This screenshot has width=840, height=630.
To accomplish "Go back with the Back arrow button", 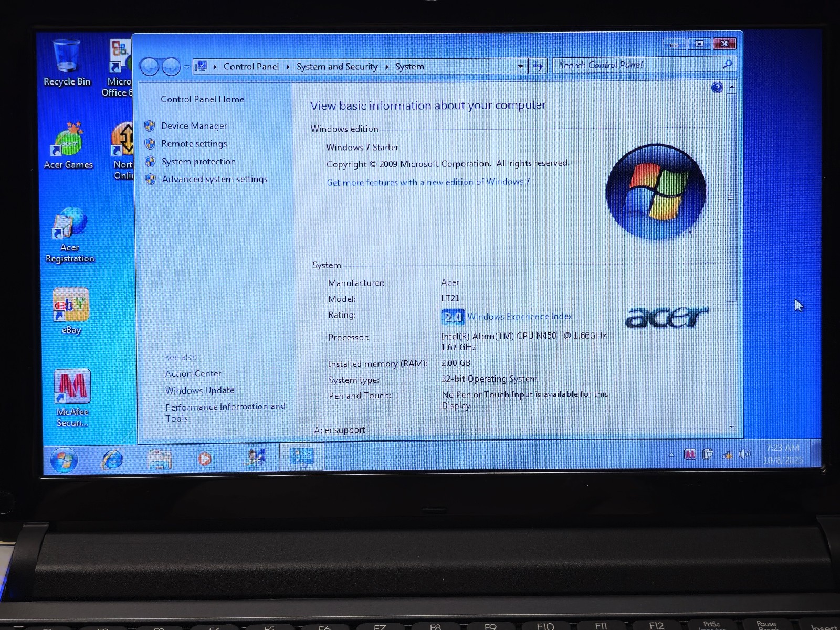I will coord(150,67).
